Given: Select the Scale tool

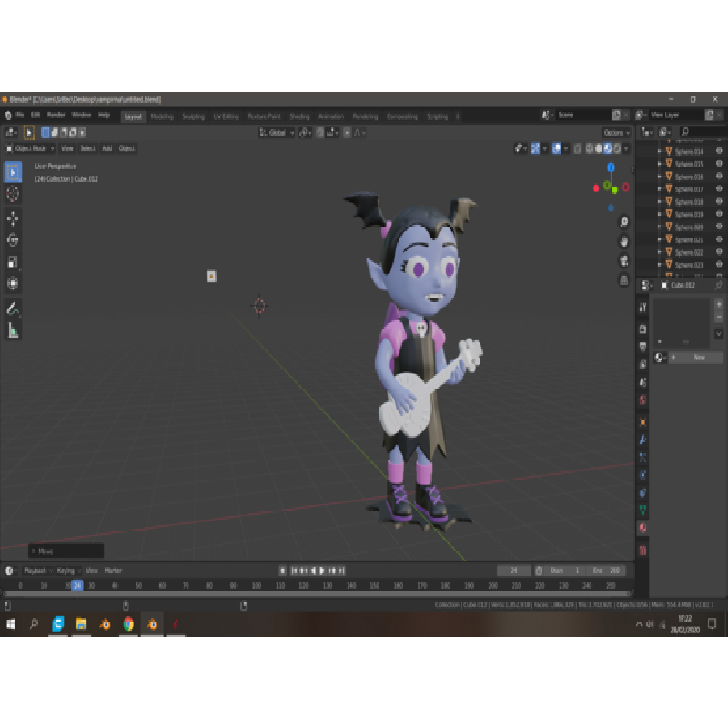Looking at the screenshot, I should 13,261.
